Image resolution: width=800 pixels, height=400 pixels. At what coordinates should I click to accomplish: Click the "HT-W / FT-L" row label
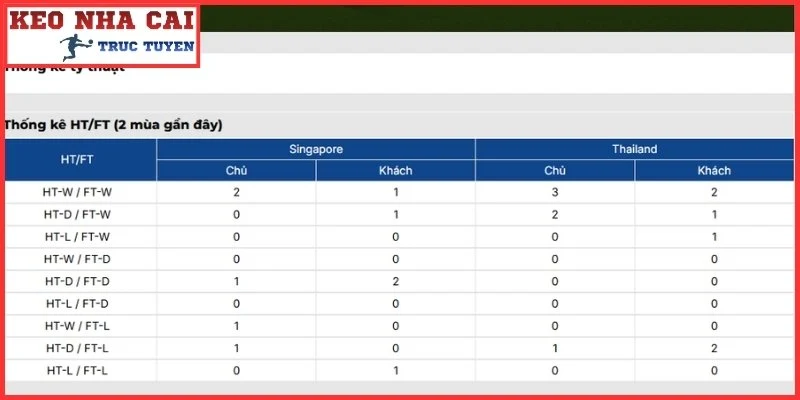click(x=77, y=326)
